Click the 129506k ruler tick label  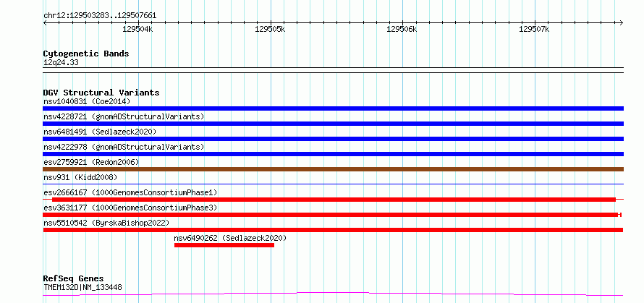[x=402, y=30]
